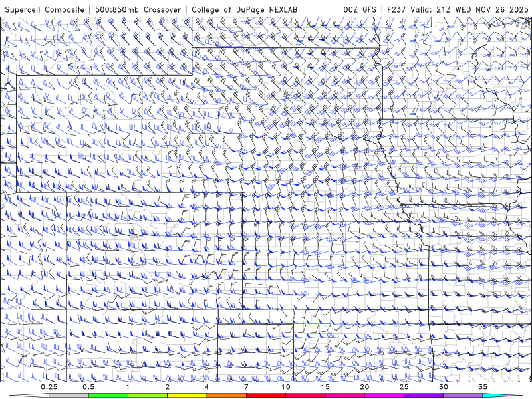Select the crimson swatch between 10 and 15
This screenshot has height=399, width=532.
pos(305,396)
